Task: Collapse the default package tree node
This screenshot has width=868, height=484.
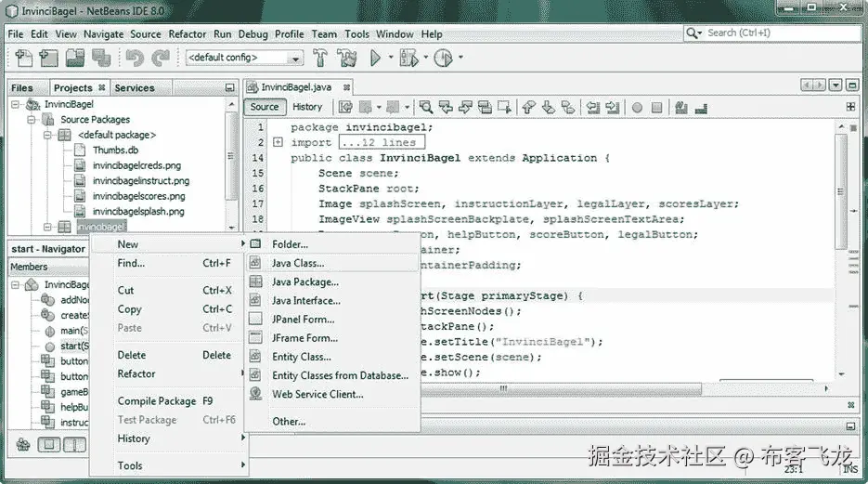Action: click(x=47, y=135)
